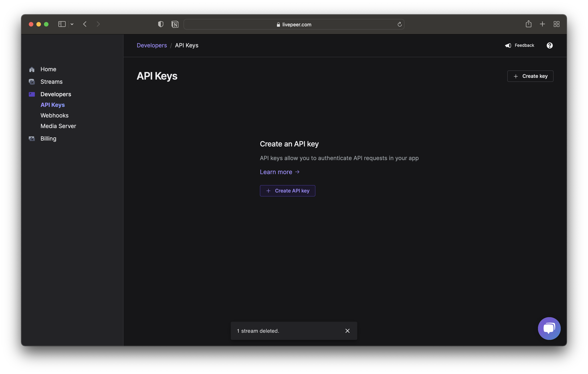Select Media Server under Developers
This screenshot has width=588, height=374.
click(58, 126)
